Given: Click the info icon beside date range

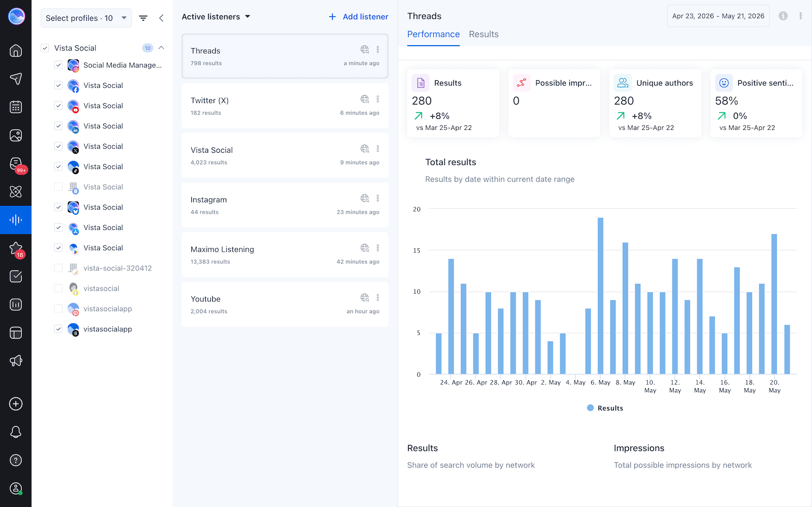Looking at the screenshot, I should (x=783, y=16).
